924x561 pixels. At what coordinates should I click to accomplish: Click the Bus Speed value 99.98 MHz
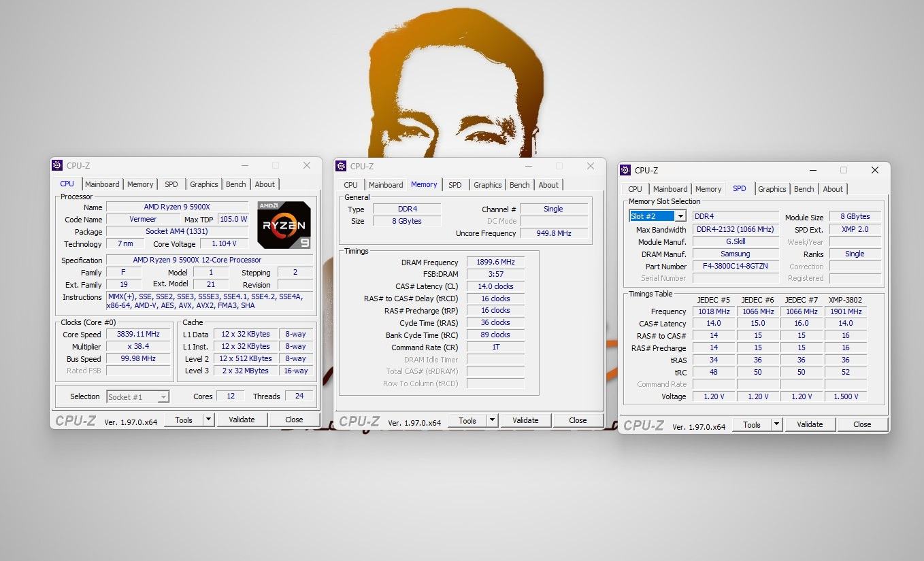click(138, 358)
